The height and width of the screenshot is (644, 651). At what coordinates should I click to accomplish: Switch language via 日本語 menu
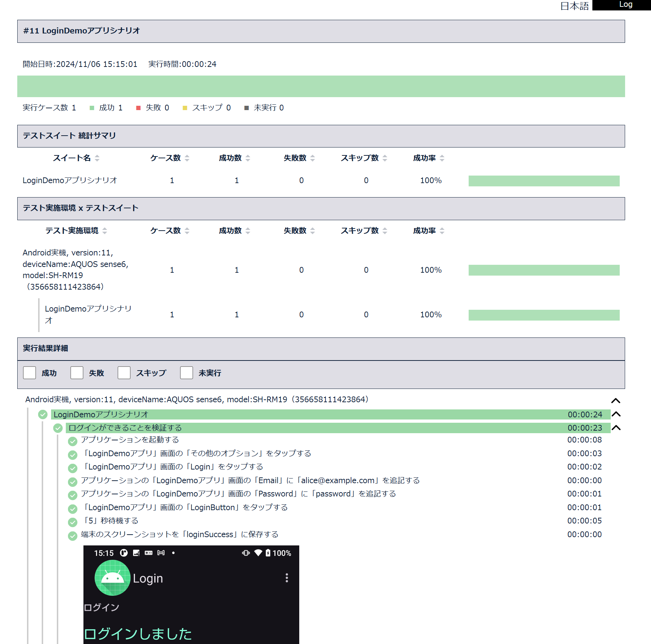point(574,6)
